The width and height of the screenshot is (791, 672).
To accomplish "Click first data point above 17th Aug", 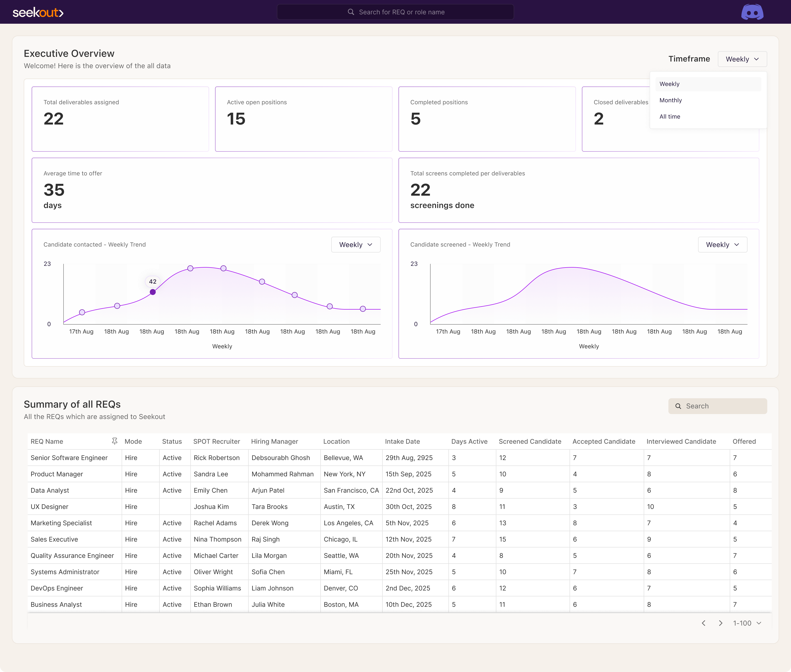I will pos(82,312).
